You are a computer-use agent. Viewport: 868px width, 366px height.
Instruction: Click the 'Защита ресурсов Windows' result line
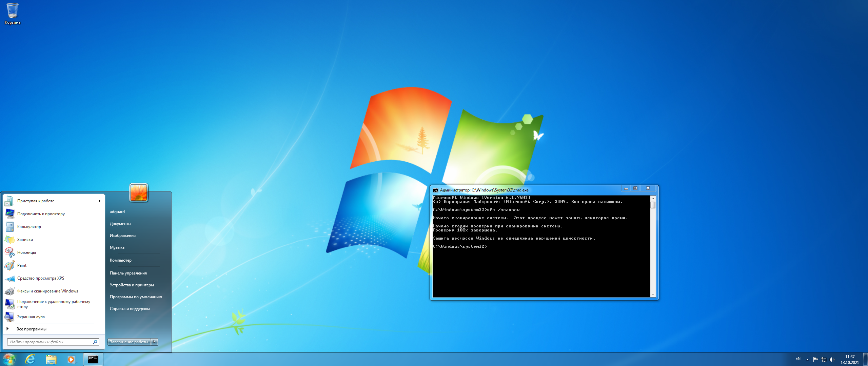pos(514,238)
